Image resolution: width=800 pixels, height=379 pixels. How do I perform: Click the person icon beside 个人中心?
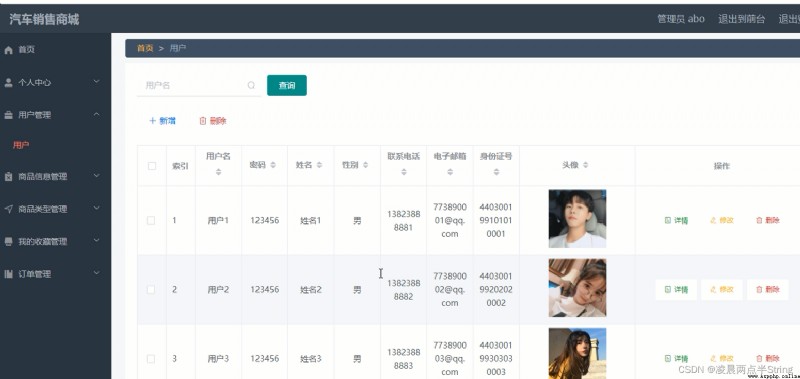tap(8, 83)
